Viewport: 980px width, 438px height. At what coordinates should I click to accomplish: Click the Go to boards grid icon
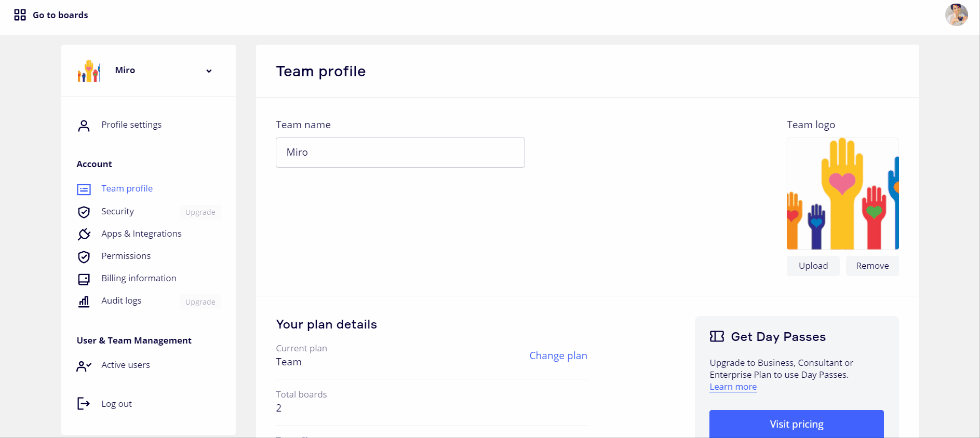click(x=20, y=15)
